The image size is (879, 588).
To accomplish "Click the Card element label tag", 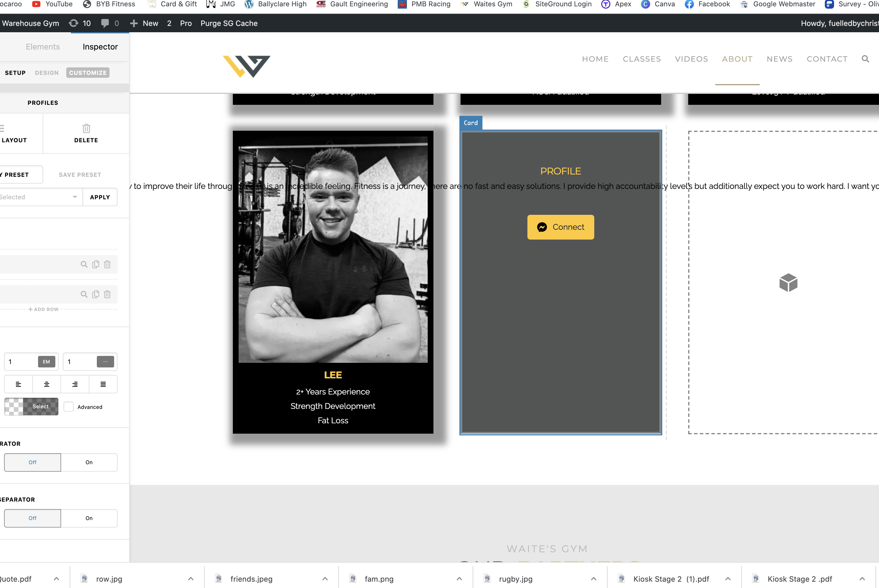I will [x=471, y=123].
